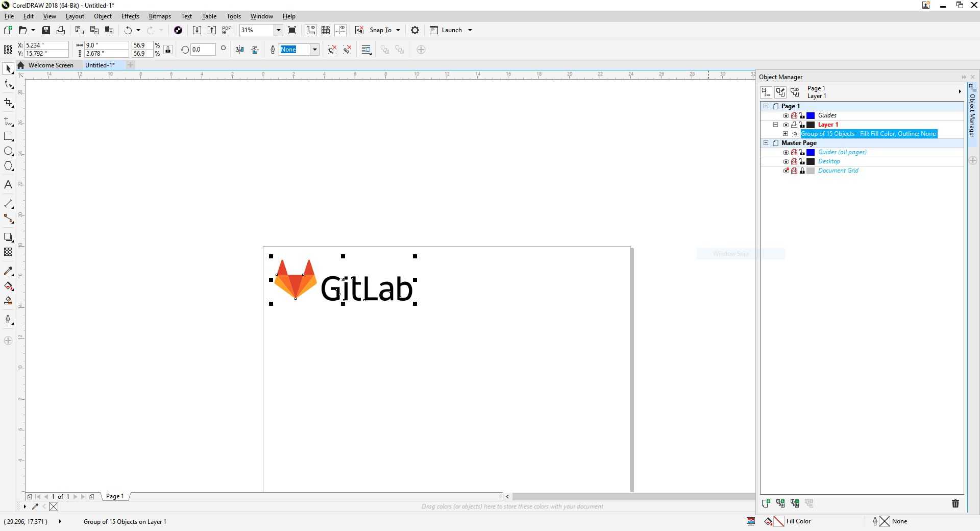The width and height of the screenshot is (980, 531).
Task: Click the New Layer icon in Object Manager
Action: [x=766, y=503]
